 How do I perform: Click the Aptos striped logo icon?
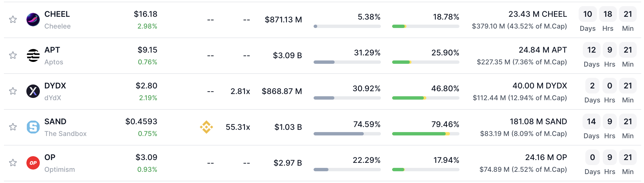click(x=33, y=55)
